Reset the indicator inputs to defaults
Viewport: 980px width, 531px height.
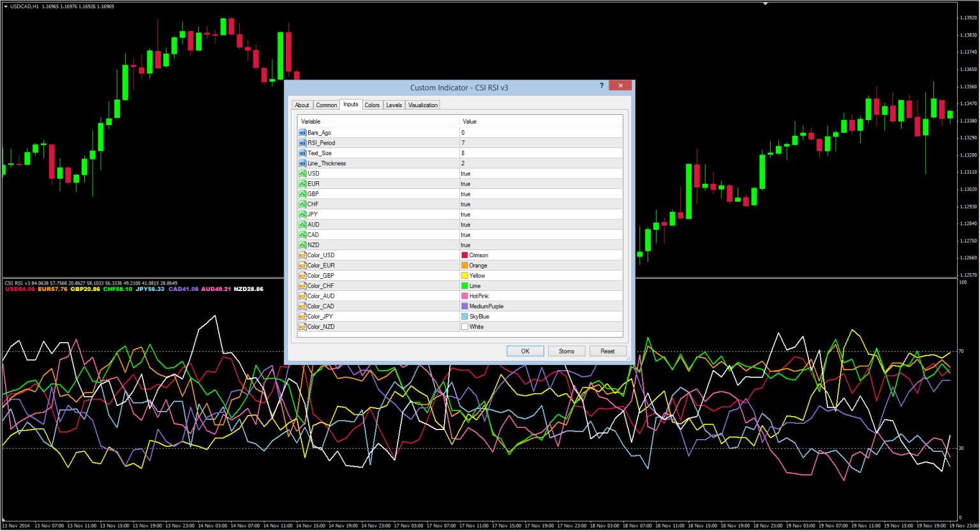pos(607,350)
